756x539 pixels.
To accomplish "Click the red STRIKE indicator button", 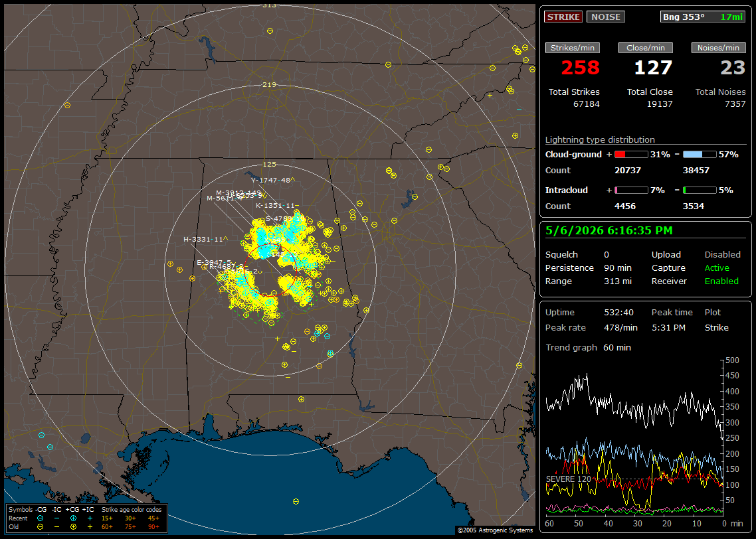I will click(563, 17).
